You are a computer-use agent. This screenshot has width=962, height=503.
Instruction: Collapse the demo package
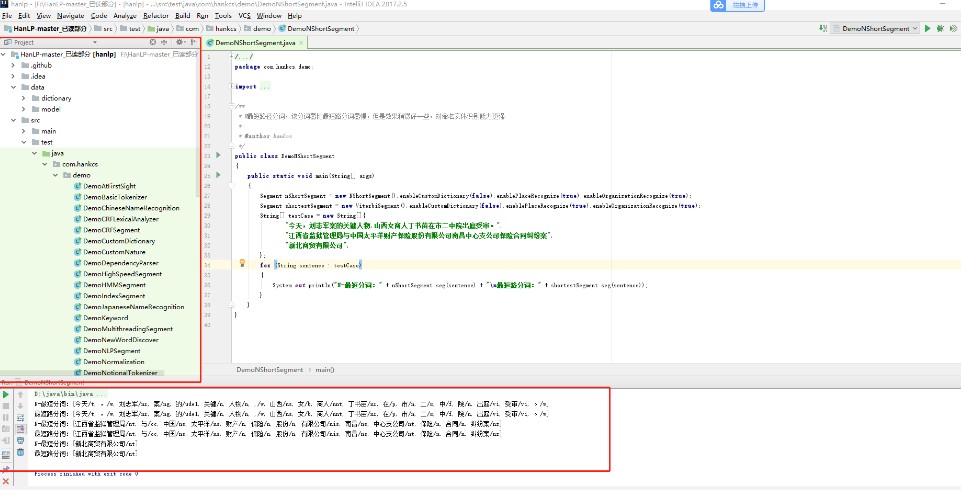55,175
